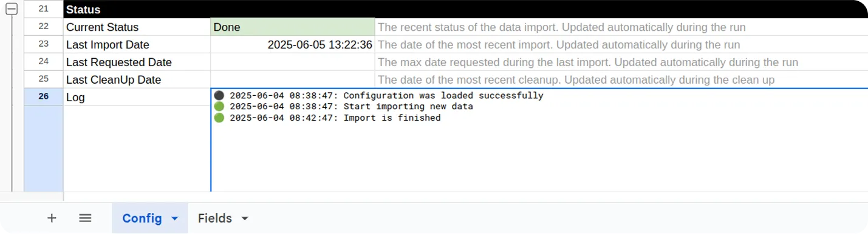Open the Config tab dropdown arrow
Image resolution: width=868 pixels, height=234 pixels.
coord(175,219)
